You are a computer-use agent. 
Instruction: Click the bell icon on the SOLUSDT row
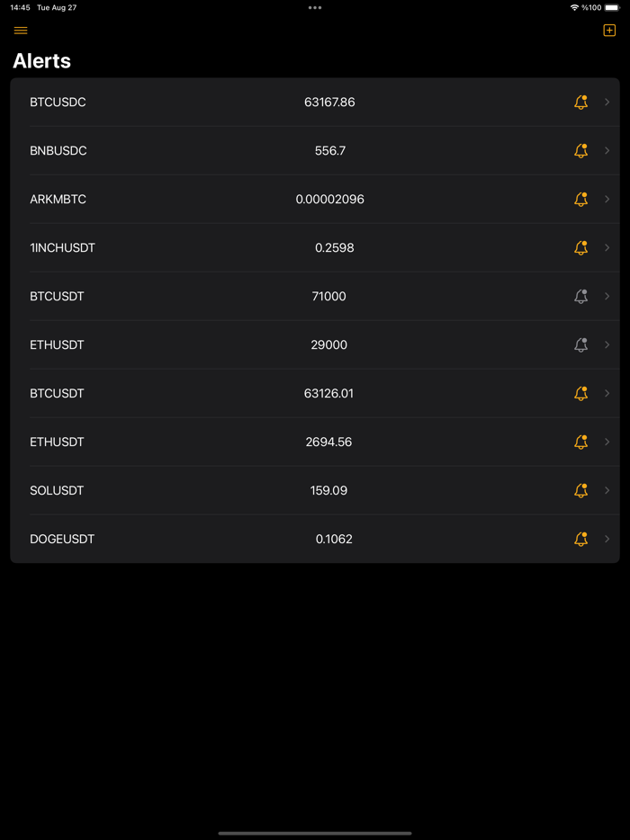[x=580, y=490]
